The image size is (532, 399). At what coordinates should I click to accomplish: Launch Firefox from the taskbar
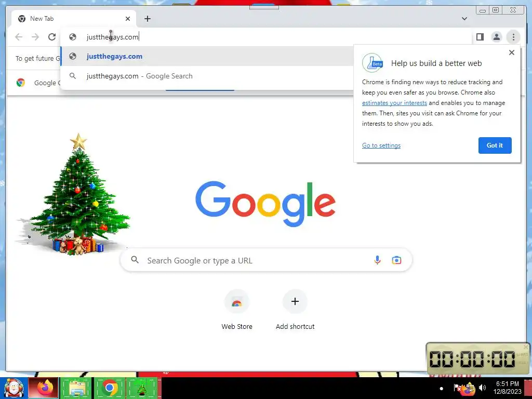coord(44,388)
